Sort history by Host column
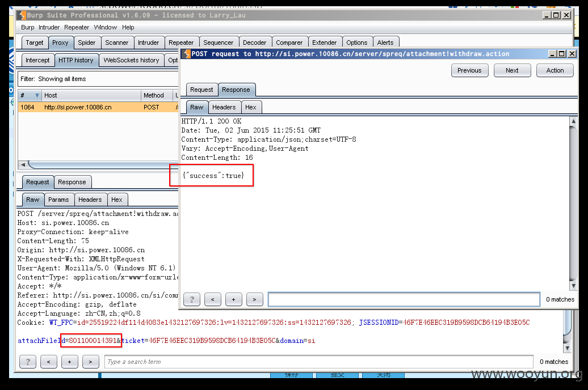The width and height of the screenshot is (588, 390). coord(91,96)
